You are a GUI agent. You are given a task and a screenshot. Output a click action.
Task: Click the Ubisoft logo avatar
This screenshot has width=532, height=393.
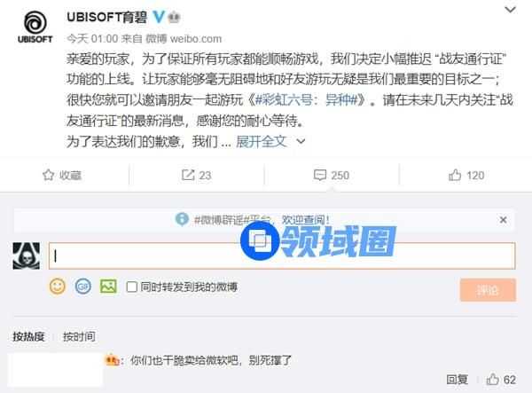point(35,28)
